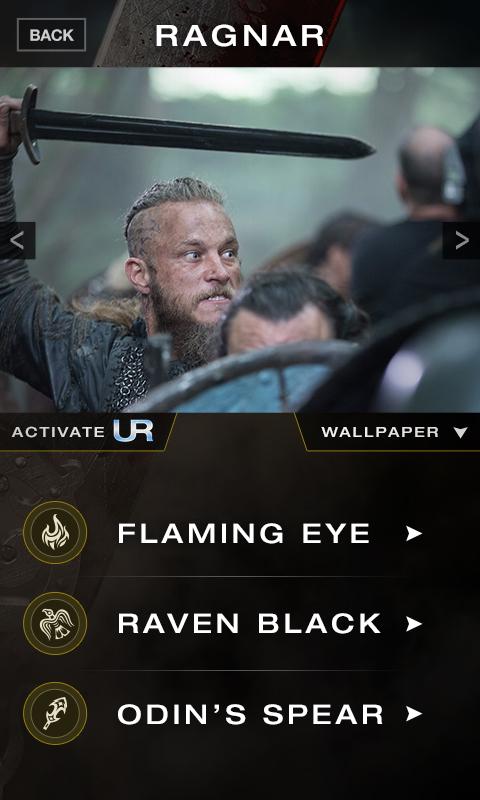Tap the raven emblem icon

click(55, 623)
